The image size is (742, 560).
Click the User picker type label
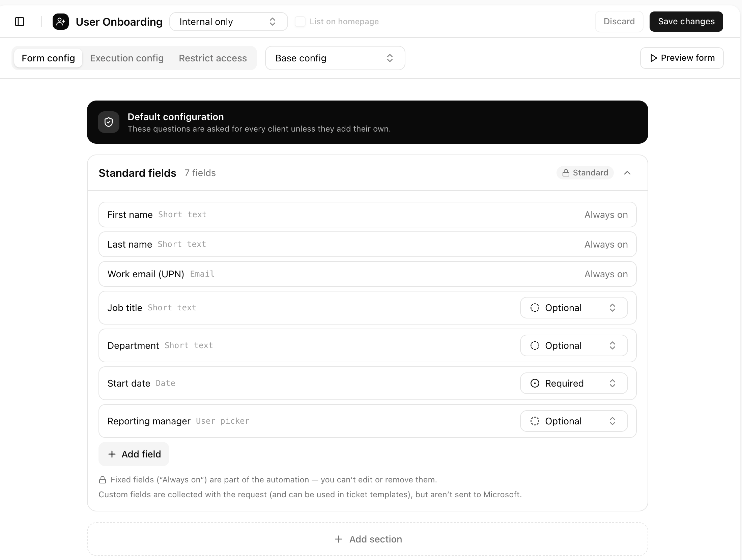[x=223, y=421]
